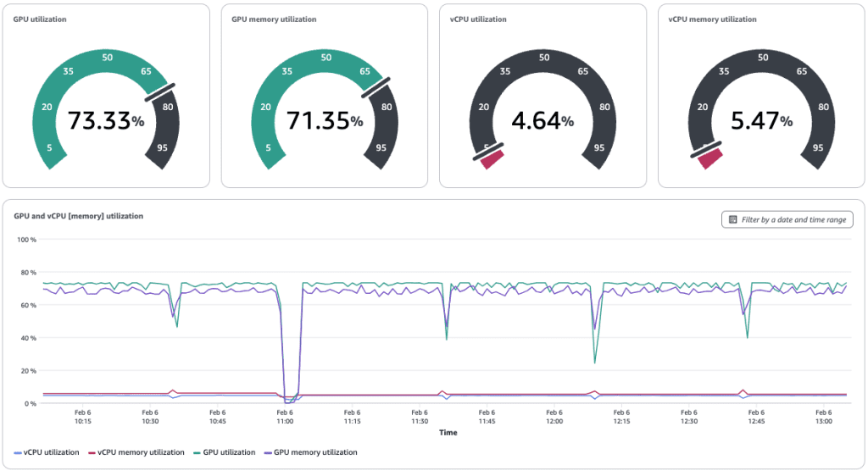Click the 'Filter by a date and time range' field
Viewport: 868px width, 476px height.
[x=793, y=219]
